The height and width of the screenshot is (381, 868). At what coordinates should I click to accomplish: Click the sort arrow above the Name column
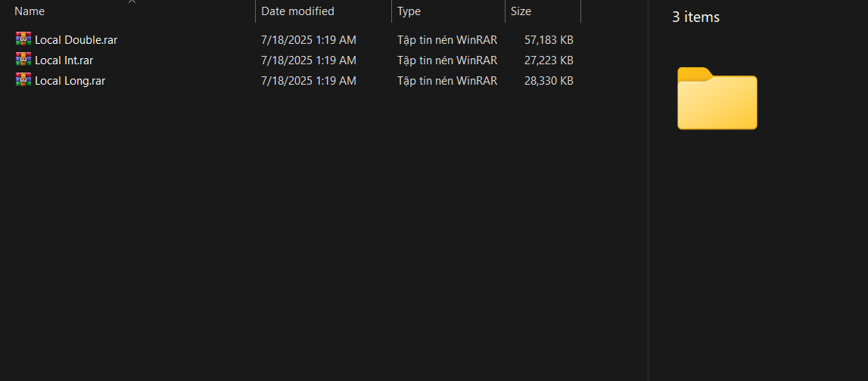(x=132, y=2)
